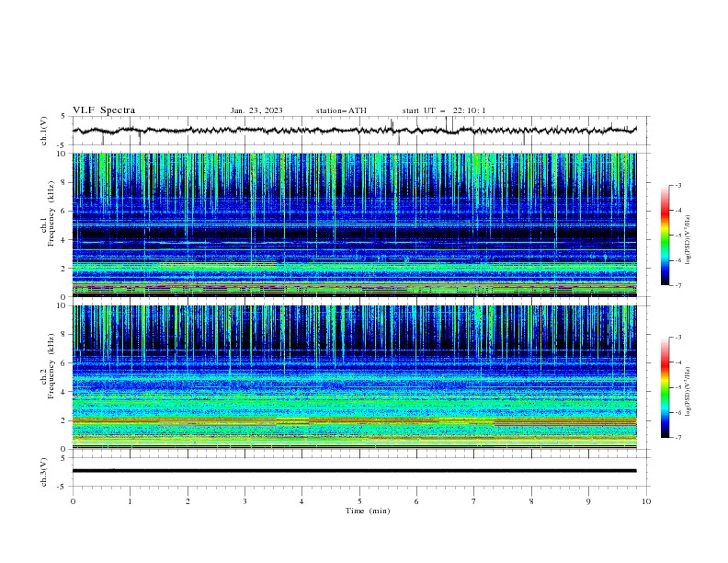The height and width of the screenshot is (563, 728).
Task: Select the 'station=ATH' header text
Action: pos(341,110)
